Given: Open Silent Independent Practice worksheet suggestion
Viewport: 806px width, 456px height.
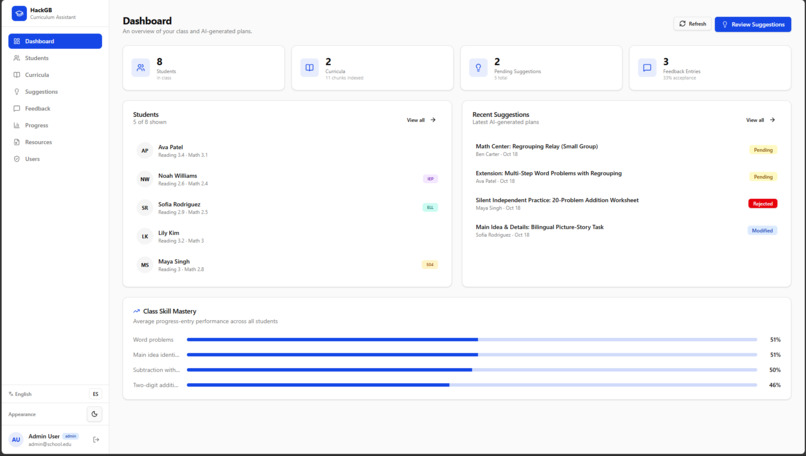Looking at the screenshot, I should click(557, 200).
